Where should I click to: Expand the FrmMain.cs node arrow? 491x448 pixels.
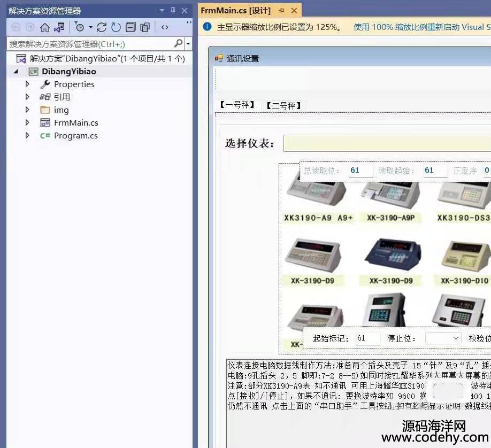tap(27, 123)
